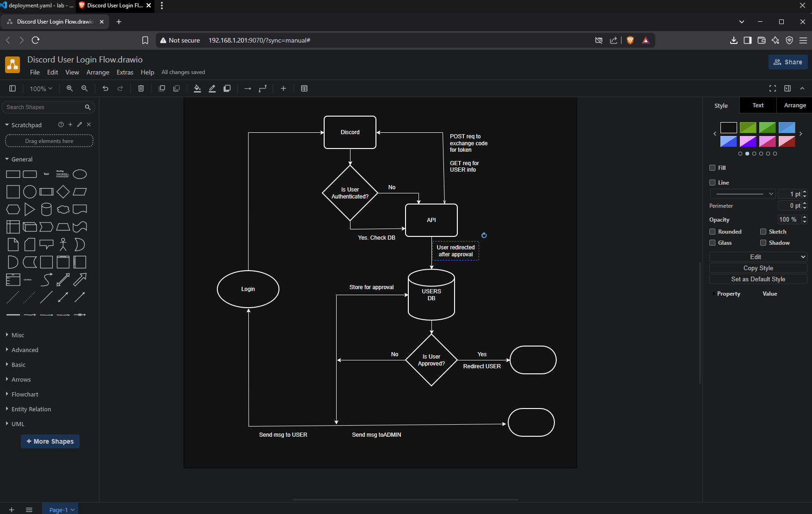Edit the Scratchpad with the pencil icon
This screenshot has width=812, height=514.
click(80, 124)
